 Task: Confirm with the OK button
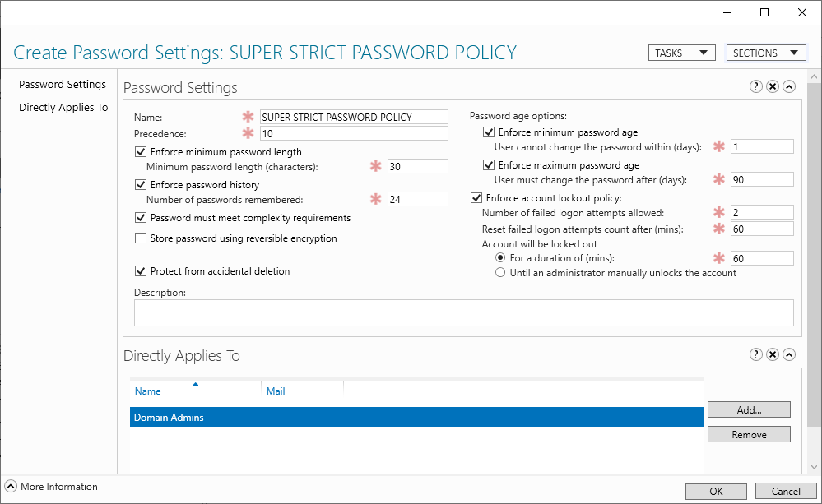[x=716, y=492]
